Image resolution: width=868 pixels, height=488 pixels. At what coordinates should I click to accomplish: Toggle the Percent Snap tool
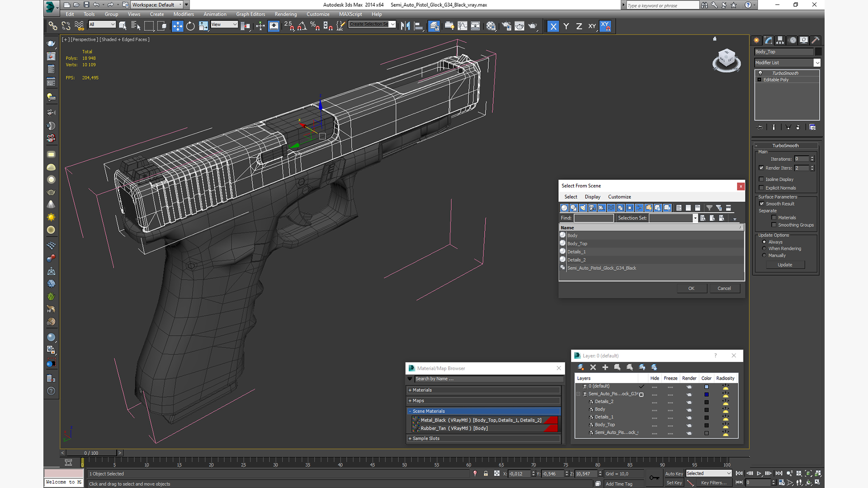(x=315, y=26)
